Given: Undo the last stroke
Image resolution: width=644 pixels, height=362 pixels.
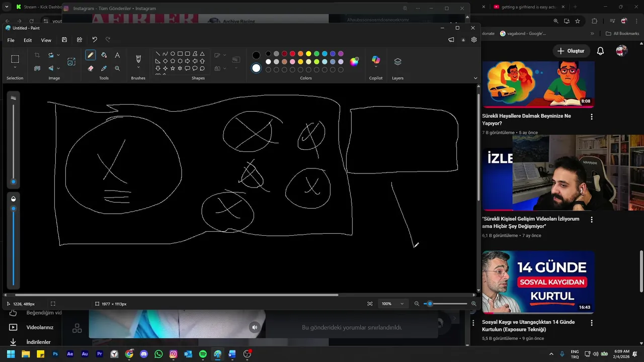Looking at the screenshot, I should (x=95, y=40).
